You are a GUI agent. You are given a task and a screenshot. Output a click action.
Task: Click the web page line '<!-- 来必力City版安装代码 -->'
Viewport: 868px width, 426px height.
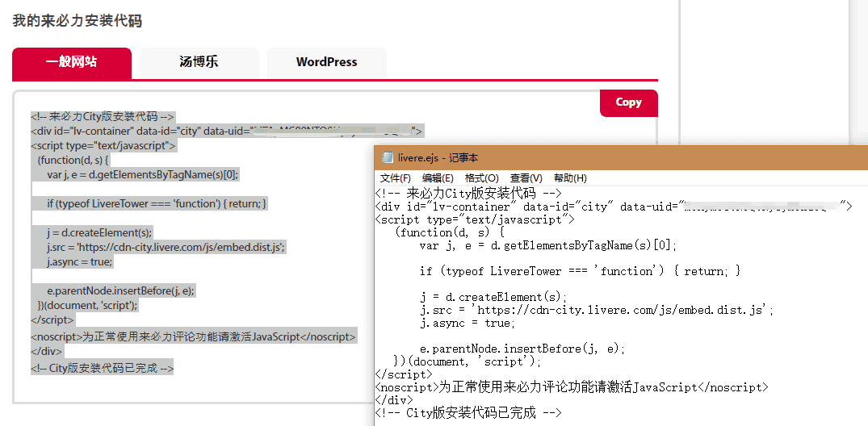point(103,117)
